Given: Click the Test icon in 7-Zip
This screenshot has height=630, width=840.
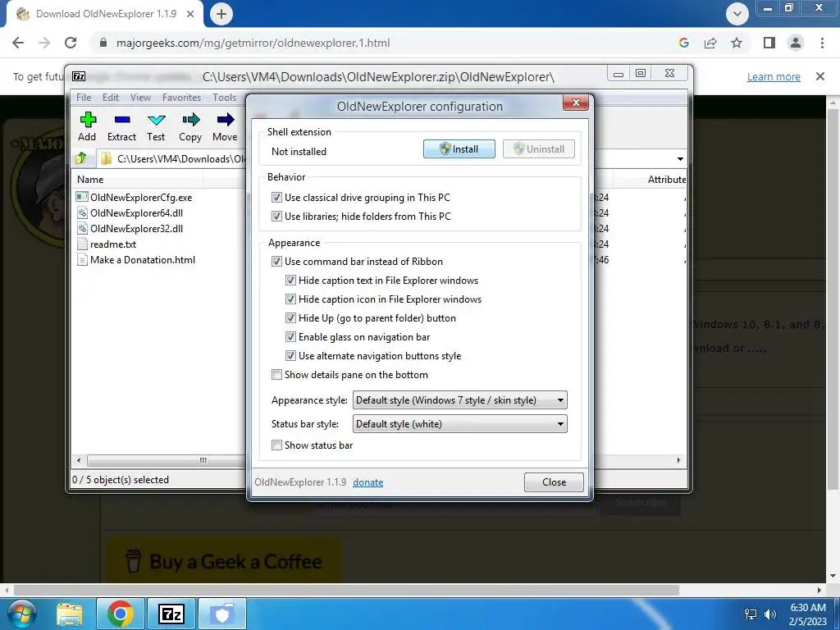Looking at the screenshot, I should pyautogui.click(x=157, y=120).
